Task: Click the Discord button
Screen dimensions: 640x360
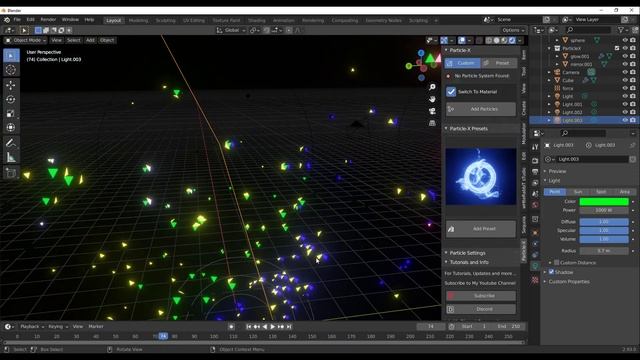Action: pos(481,309)
